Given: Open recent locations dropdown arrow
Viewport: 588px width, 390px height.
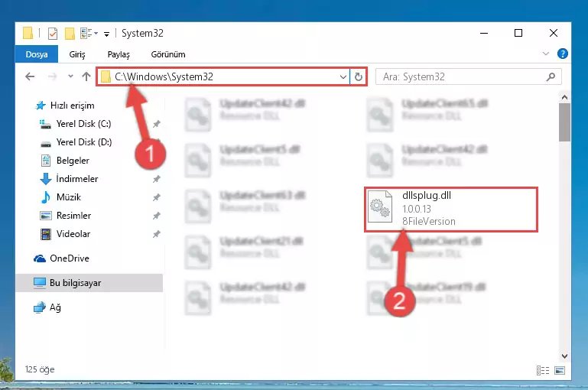Looking at the screenshot, I should tap(70, 76).
